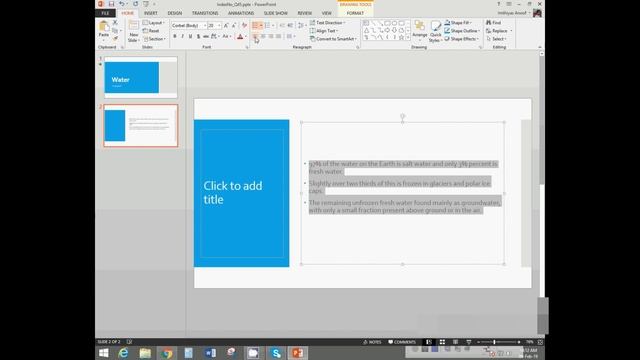Adjust the zoom slider handle
Screen dimensions: 640x360
click(x=494, y=342)
